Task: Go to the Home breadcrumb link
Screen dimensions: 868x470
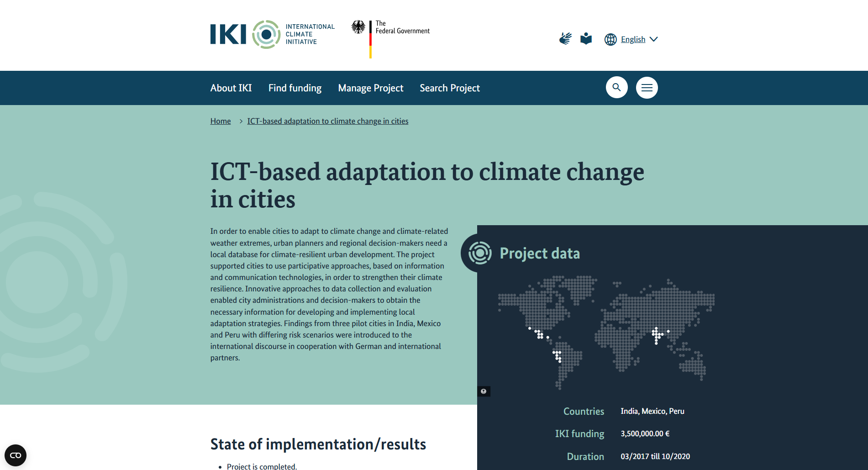Action: tap(221, 121)
